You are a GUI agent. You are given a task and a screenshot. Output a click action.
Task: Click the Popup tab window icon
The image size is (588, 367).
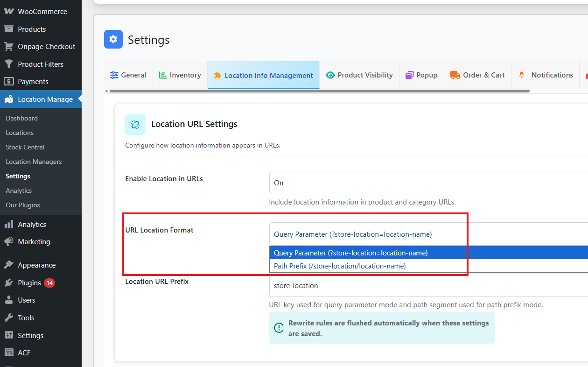[410, 75]
